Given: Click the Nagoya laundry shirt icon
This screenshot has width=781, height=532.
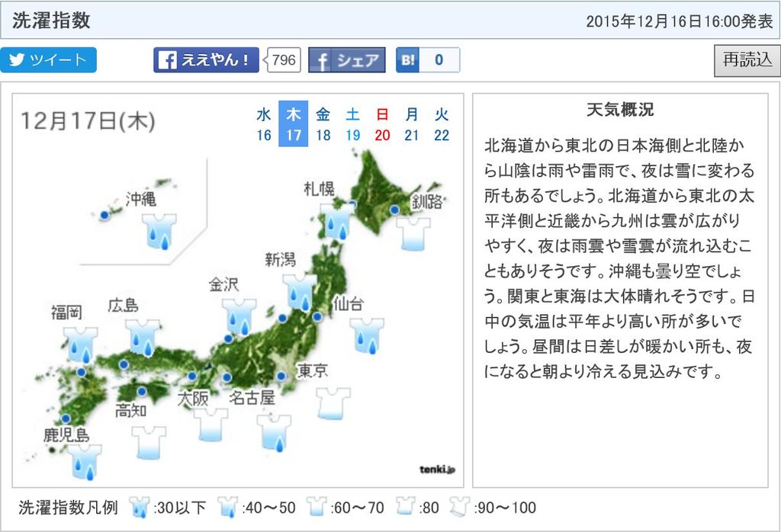Looking at the screenshot, I should click(275, 432).
